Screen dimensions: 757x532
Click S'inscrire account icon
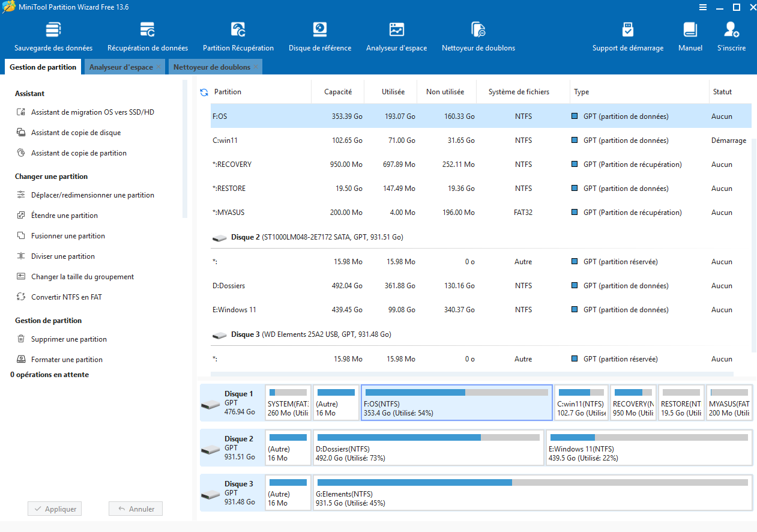731,37
